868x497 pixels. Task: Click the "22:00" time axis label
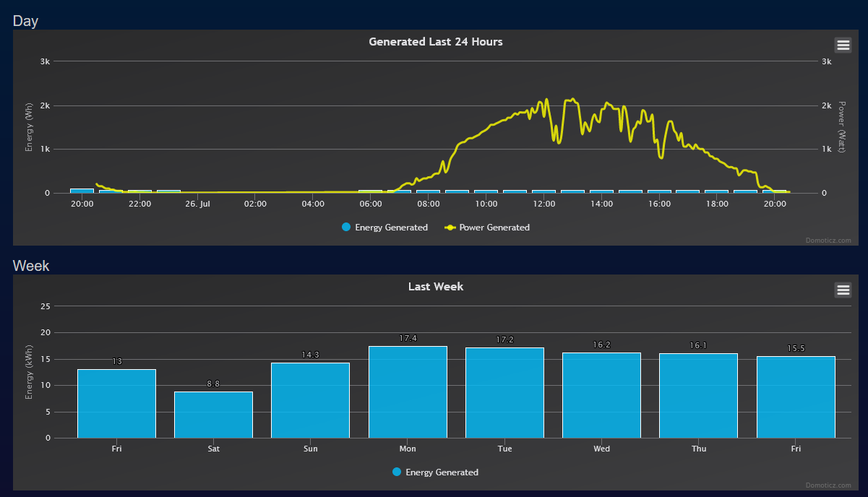(139, 204)
